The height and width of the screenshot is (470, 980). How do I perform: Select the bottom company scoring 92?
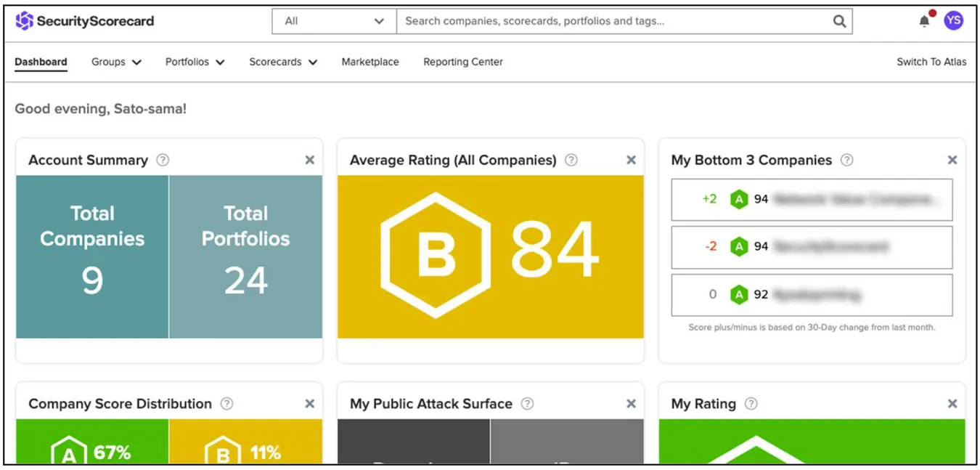(812, 295)
